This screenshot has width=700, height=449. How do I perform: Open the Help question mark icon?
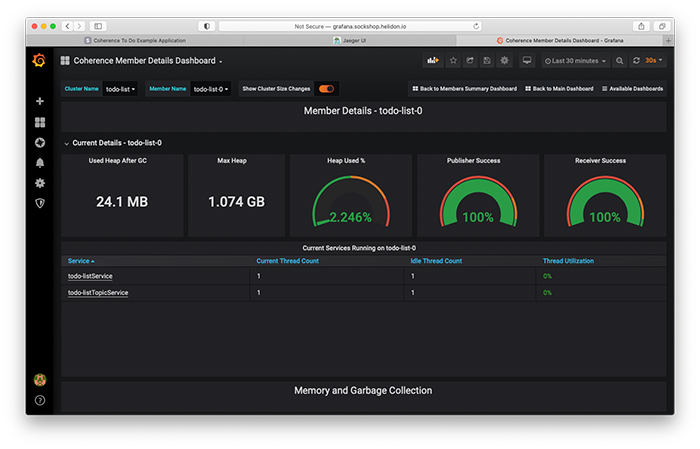(x=40, y=400)
